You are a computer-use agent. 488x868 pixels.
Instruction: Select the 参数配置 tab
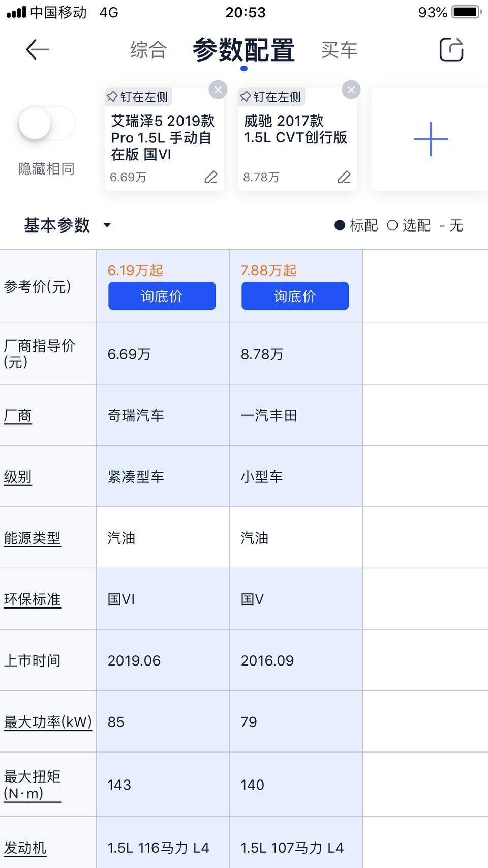click(243, 50)
